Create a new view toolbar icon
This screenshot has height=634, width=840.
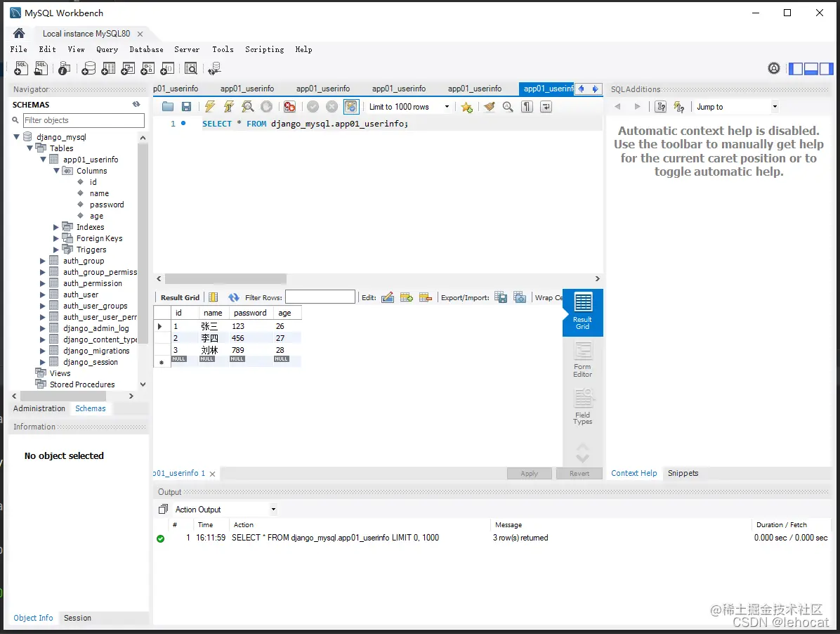(x=128, y=68)
